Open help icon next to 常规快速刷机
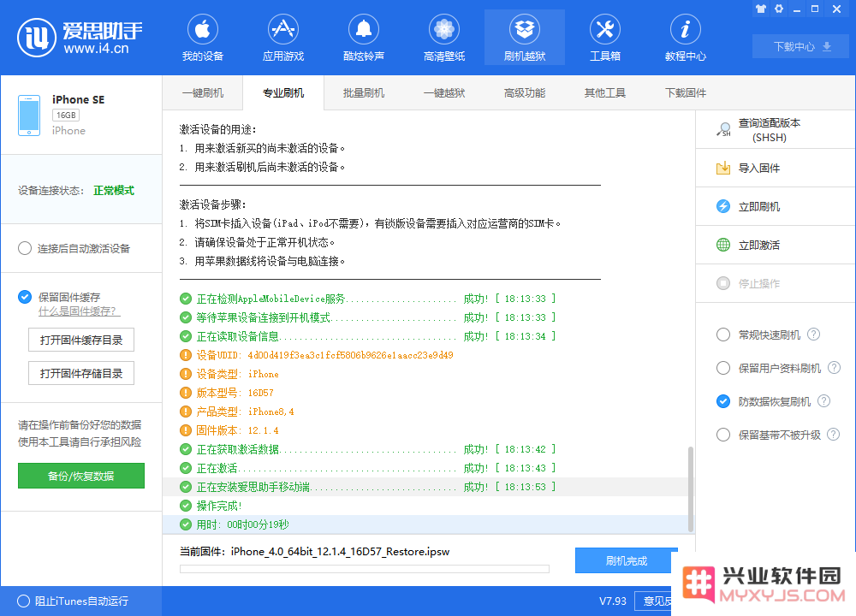Image resolution: width=856 pixels, height=616 pixels. tap(813, 335)
